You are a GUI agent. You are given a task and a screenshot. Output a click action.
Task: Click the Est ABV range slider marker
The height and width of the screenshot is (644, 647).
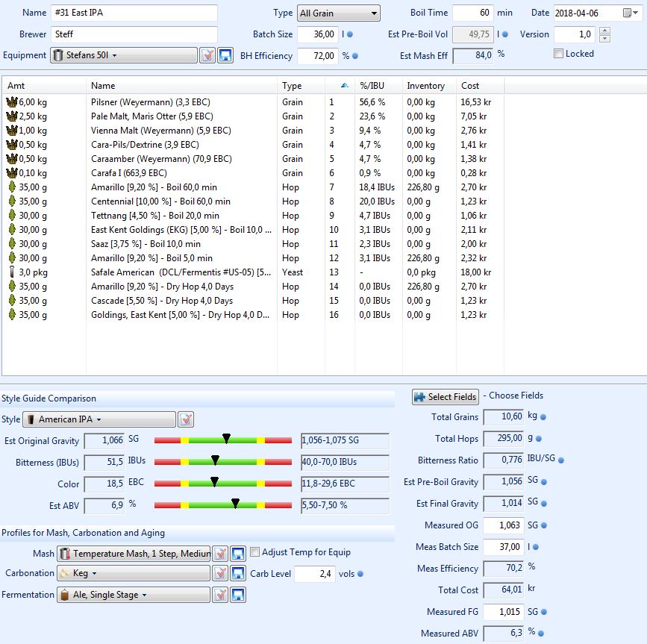[x=235, y=503]
